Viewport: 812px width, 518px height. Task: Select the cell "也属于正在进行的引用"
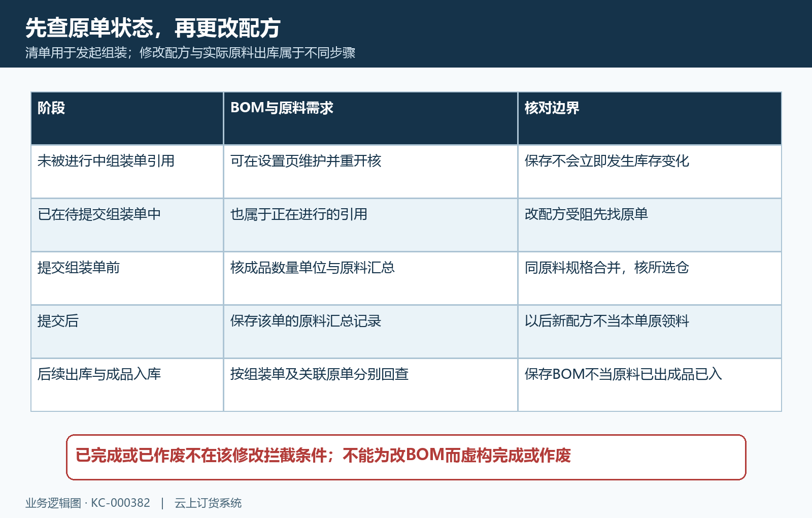(370, 225)
